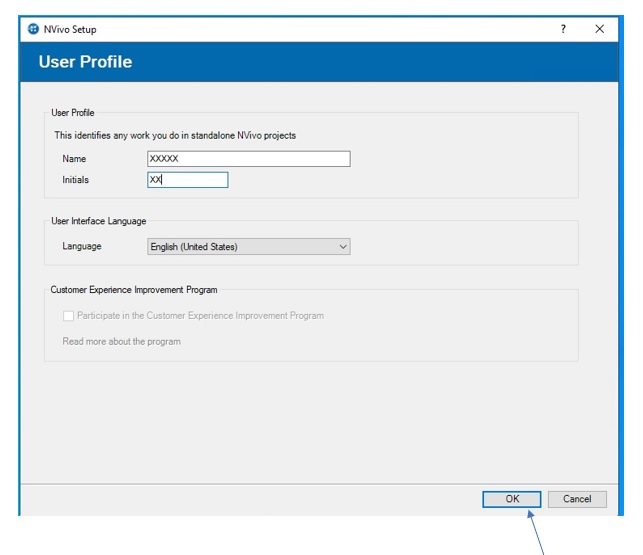643x555 pixels.
Task: Click the Customer Experience Improvement Program group heading
Action: (134, 290)
